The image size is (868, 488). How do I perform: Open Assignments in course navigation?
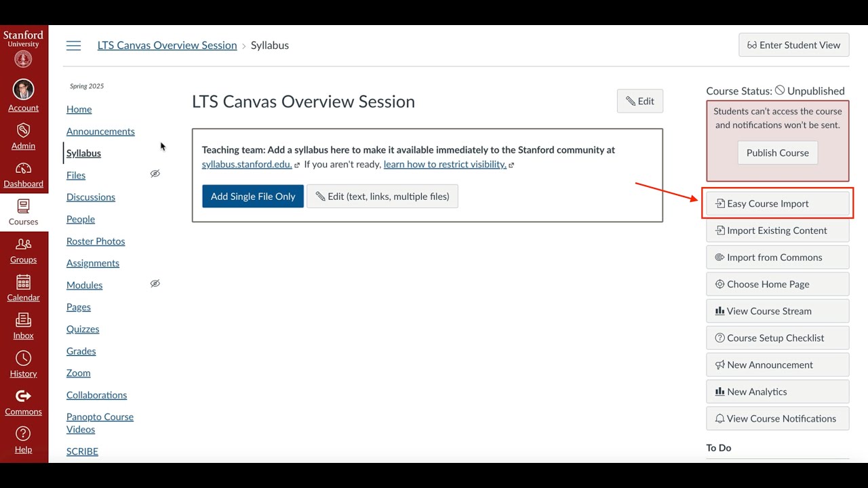(x=93, y=263)
